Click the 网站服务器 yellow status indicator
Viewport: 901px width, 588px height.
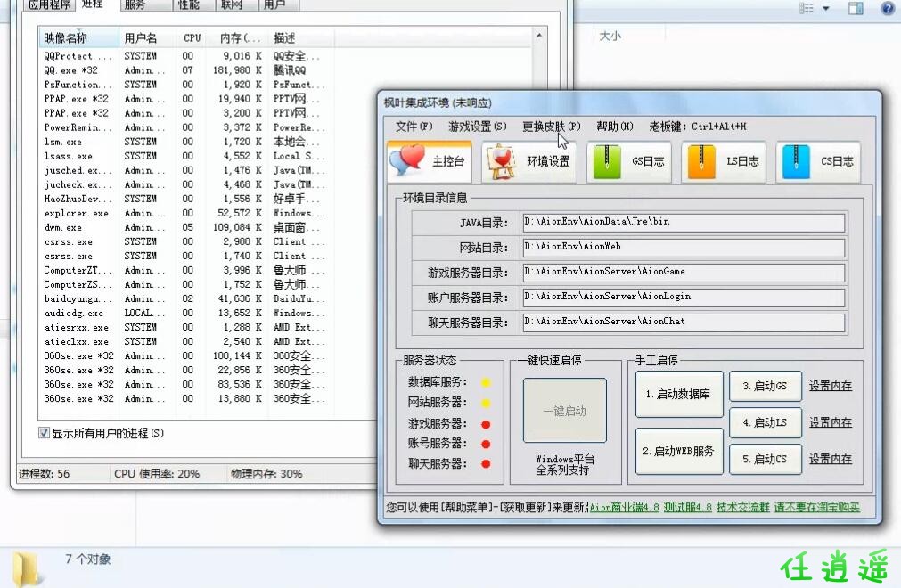486,403
